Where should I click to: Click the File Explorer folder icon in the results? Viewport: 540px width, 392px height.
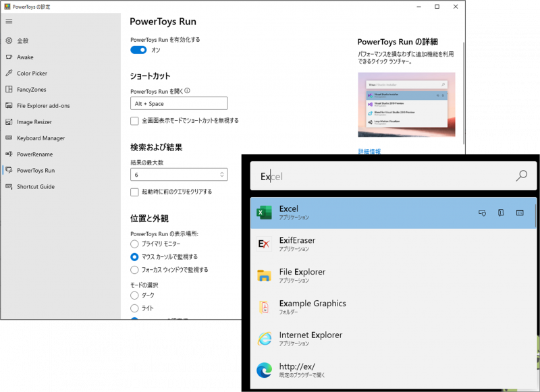(x=264, y=276)
